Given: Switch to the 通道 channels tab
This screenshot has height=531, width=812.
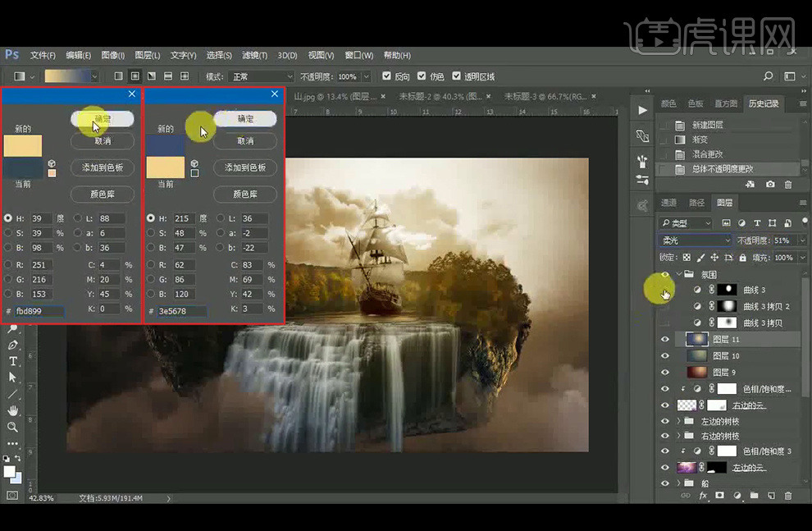Looking at the screenshot, I should pos(668,203).
